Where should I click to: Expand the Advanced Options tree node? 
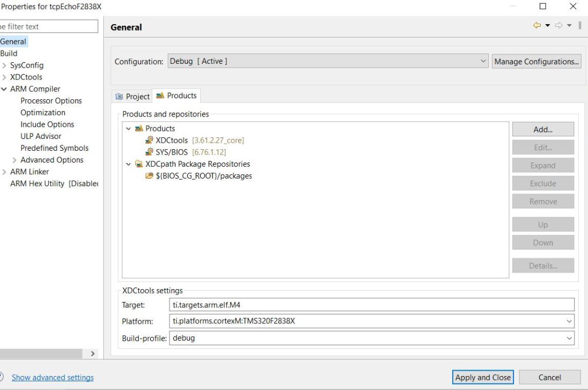click(x=14, y=160)
